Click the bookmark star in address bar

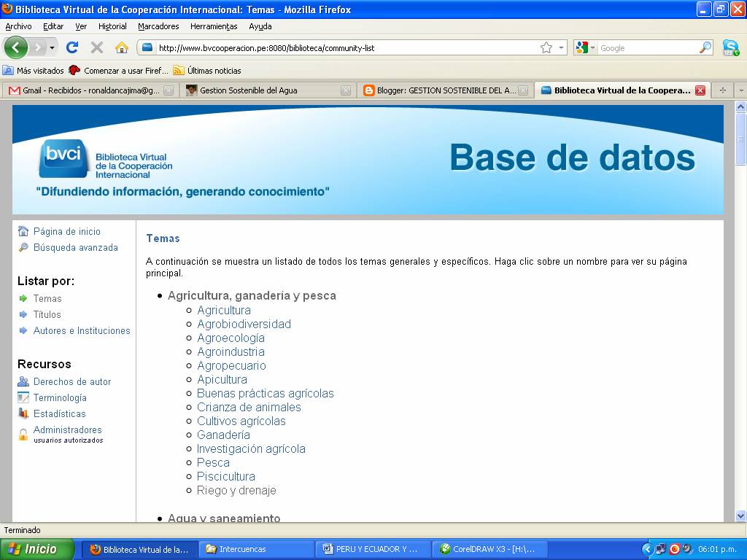point(546,48)
